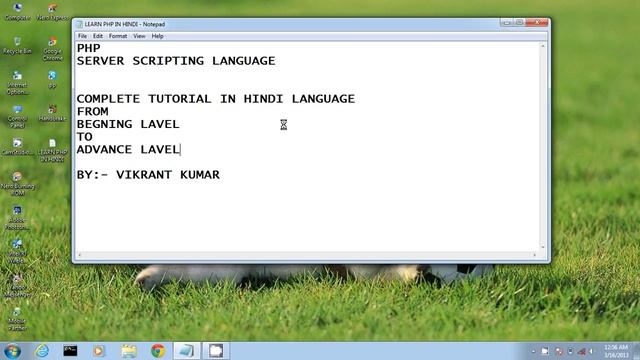Launch Chrome from the taskbar

[x=158, y=351]
